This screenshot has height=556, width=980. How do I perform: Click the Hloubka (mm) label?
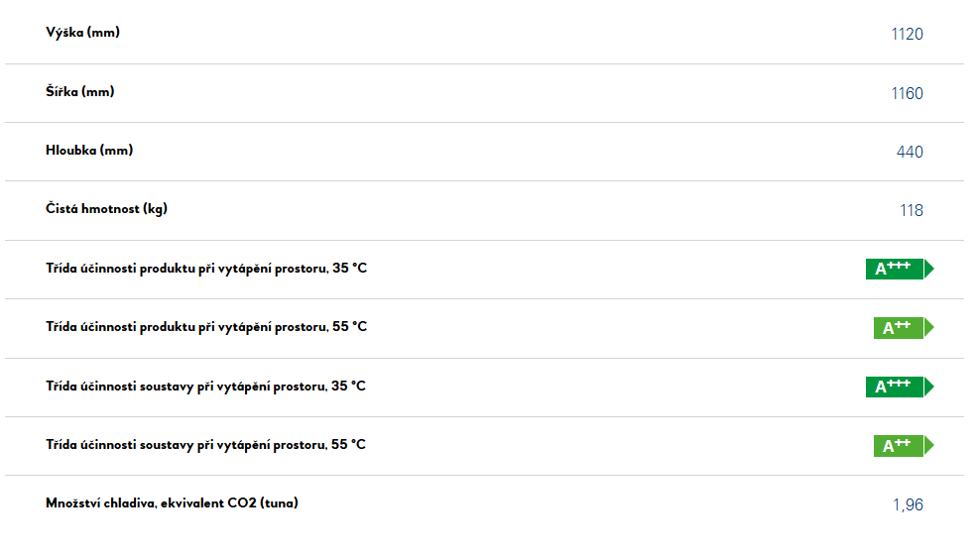point(89,151)
